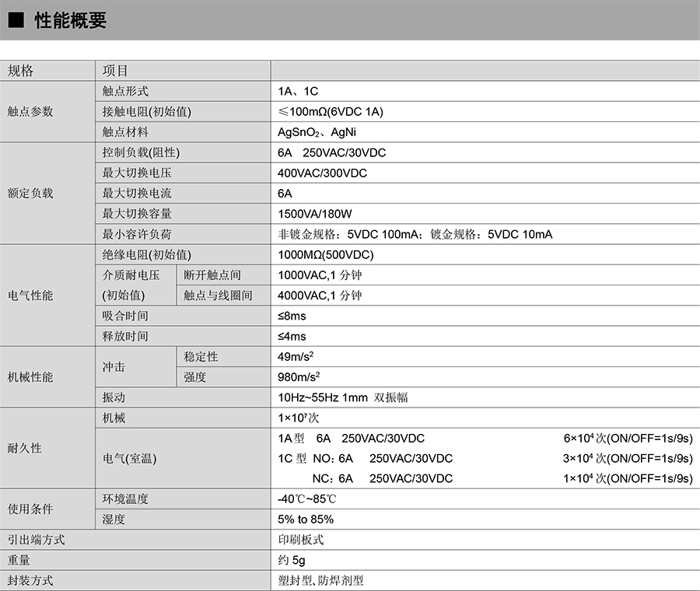
Task: Click the 触点形式 row label
Action: pyautogui.click(x=125, y=91)
